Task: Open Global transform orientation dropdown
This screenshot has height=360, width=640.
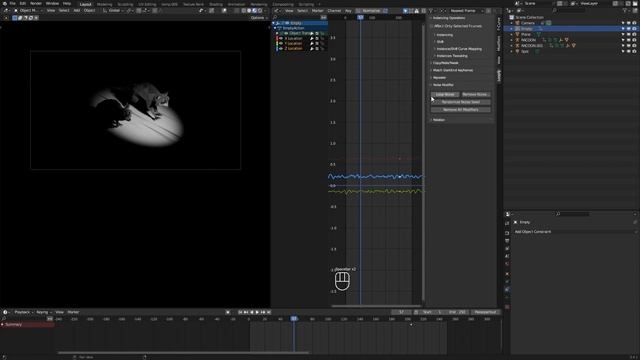Action: point(114,11)
